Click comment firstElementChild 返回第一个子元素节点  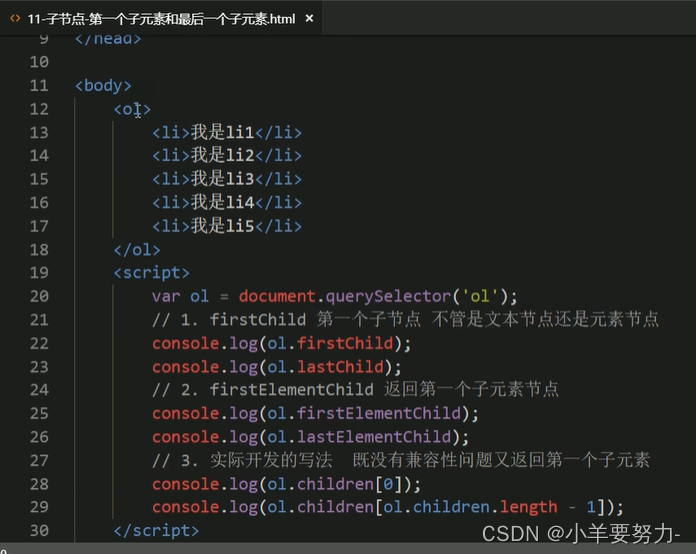point(355,390)
